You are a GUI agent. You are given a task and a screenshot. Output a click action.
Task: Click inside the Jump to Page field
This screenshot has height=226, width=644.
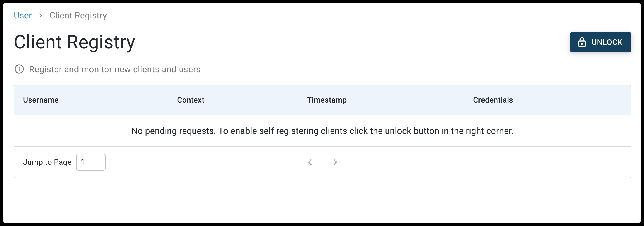point(91,162)
